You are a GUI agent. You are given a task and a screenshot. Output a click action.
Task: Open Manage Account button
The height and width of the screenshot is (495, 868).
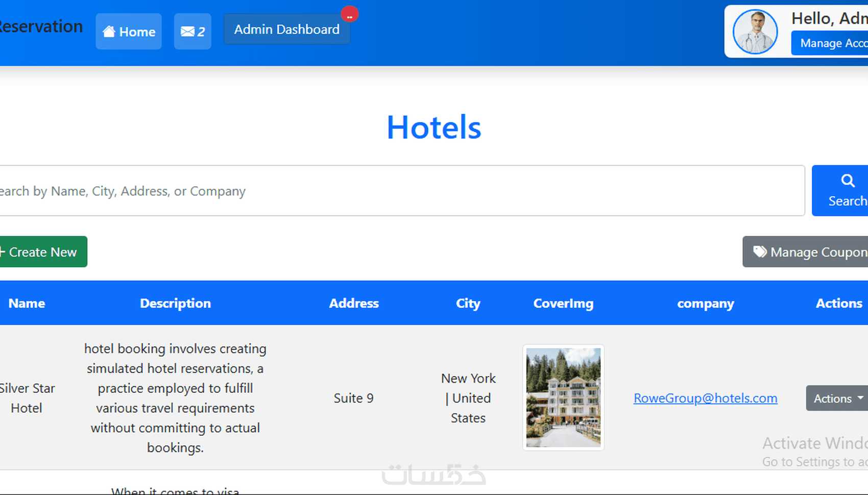click(x=830, y=43)
